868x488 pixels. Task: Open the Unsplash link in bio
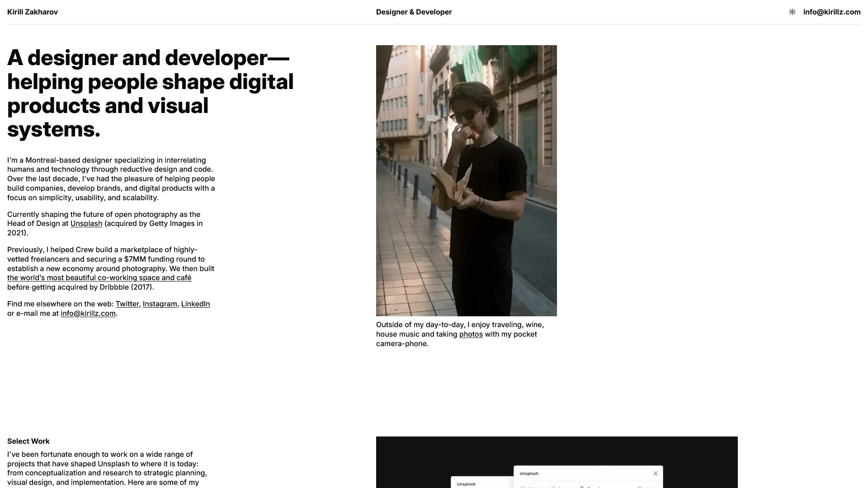tap(86, 224)
